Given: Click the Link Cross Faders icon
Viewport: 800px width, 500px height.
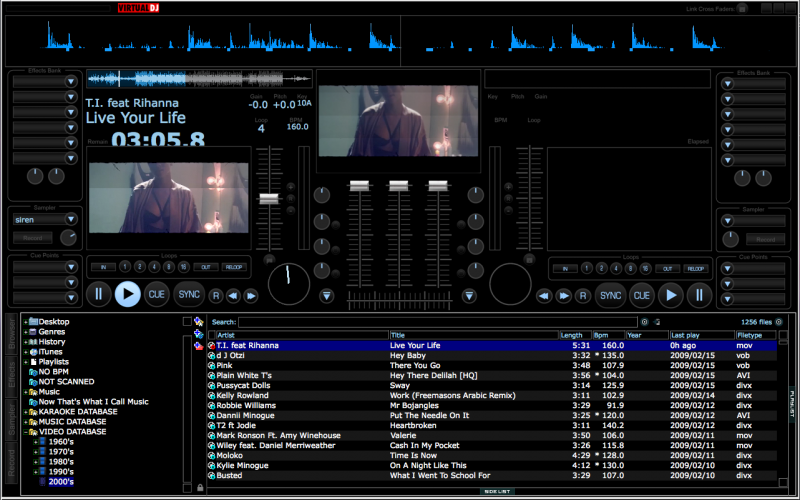Looking at the screenshot, I should point(742,9).
